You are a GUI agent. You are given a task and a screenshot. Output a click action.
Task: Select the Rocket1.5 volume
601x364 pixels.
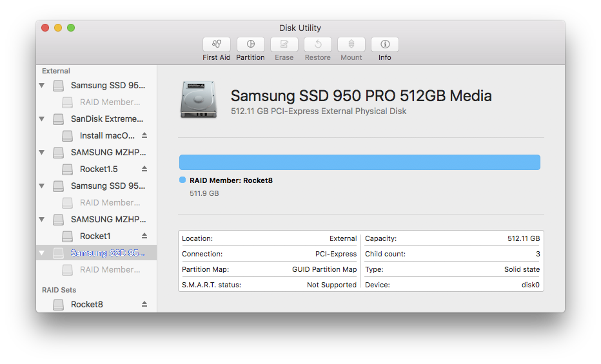tap(97, 169)
